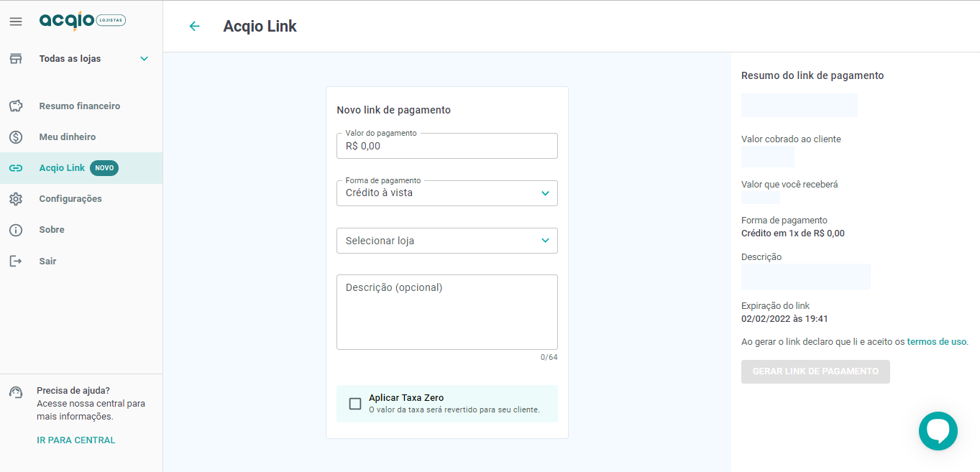Open the termos de uso link
Image resolution: width=980 pixels, height=472 pixels.
[937, 342]
